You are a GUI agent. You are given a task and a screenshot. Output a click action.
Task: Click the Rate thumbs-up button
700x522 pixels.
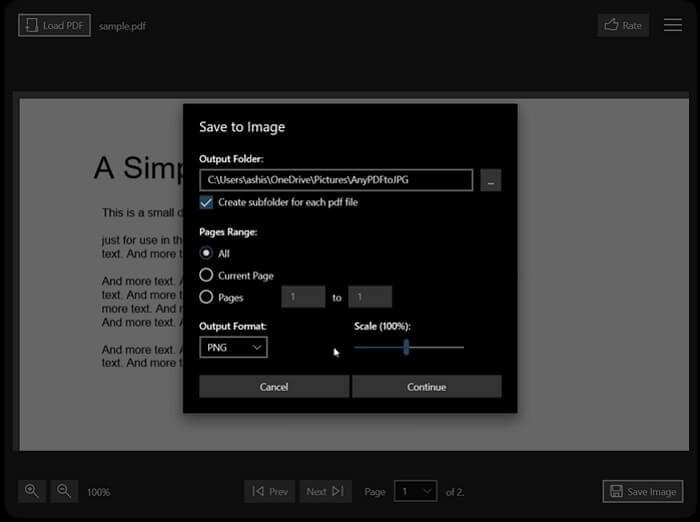pos(622,25)
